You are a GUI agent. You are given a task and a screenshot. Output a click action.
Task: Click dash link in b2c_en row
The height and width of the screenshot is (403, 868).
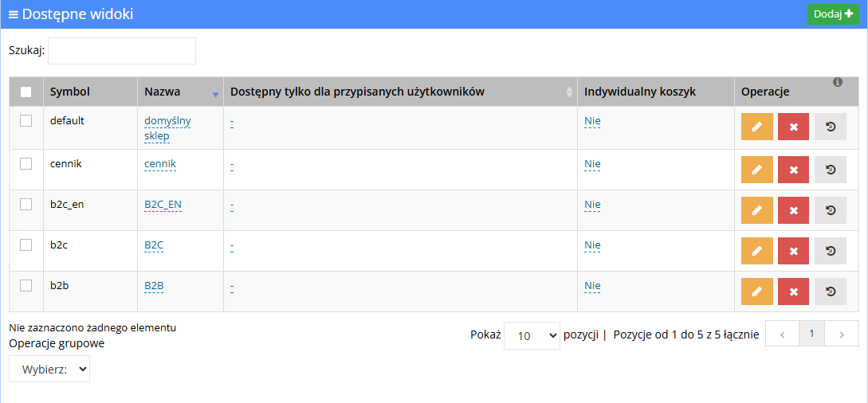[232, 205]
